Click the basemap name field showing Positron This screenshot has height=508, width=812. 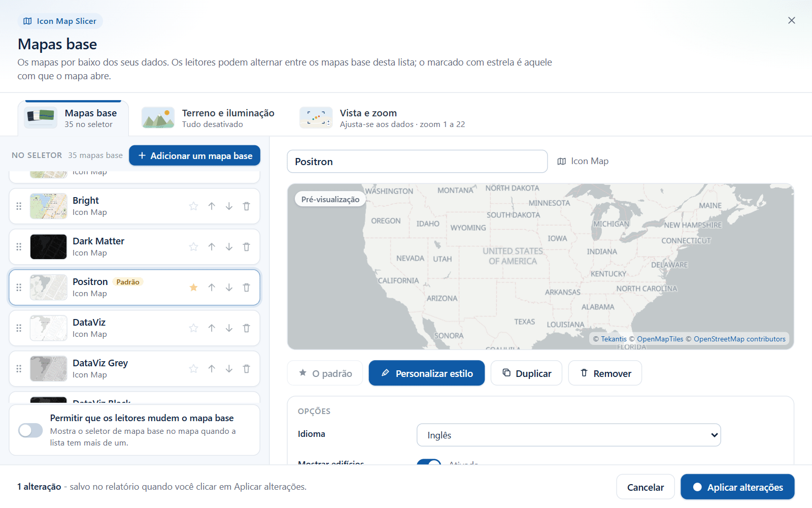pyautogui.click(x=417, y=162)
